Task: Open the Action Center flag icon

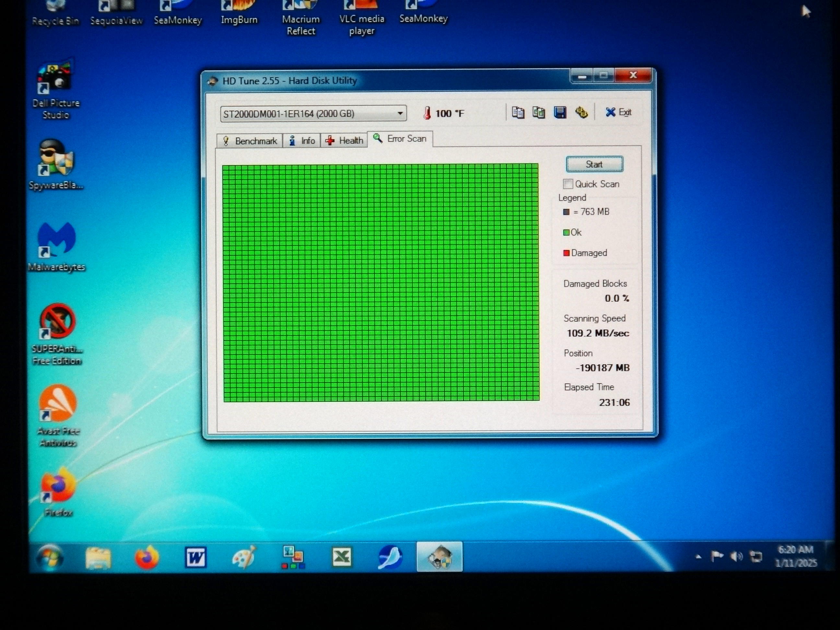Action: click(x=717, y=556)
